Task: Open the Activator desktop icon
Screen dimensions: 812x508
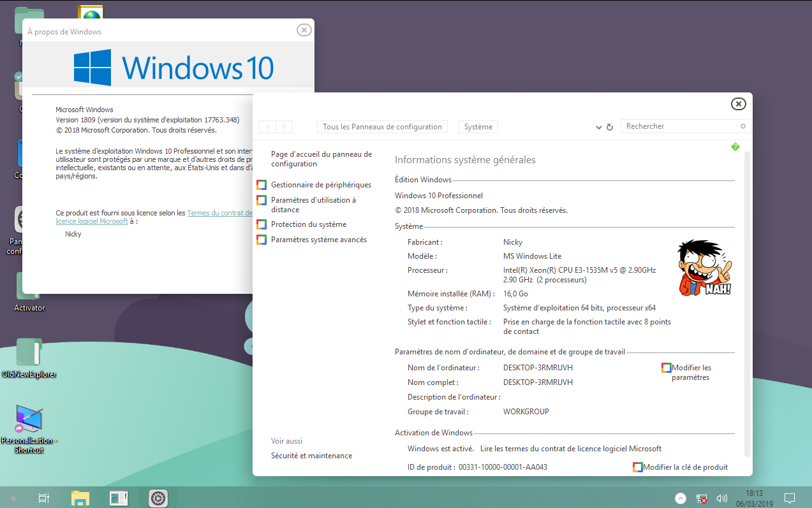Action: [29, 293]
